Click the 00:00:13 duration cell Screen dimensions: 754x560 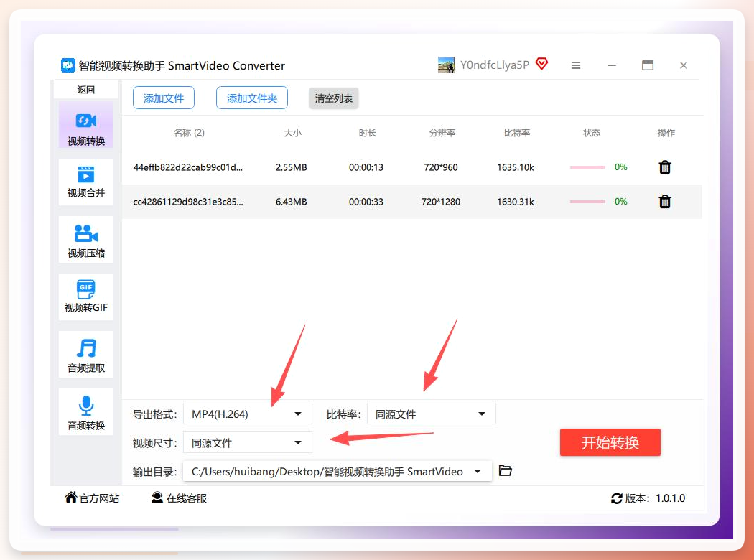pos(366,167)
